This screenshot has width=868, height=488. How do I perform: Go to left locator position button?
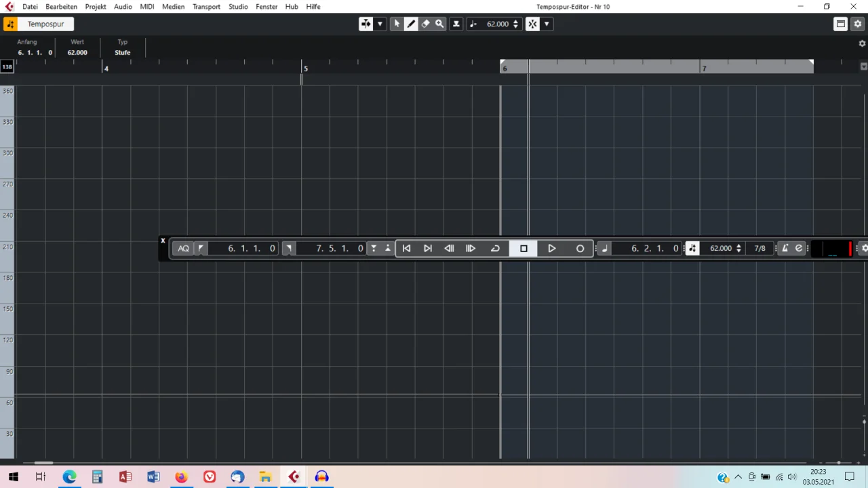tap(201, 248)
